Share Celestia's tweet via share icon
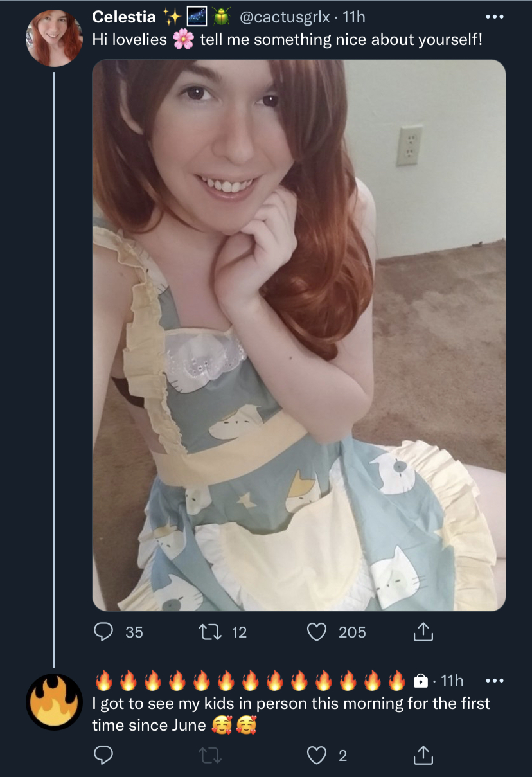The width and height of the screenshot is (532, 777). [x=423, y=632]
